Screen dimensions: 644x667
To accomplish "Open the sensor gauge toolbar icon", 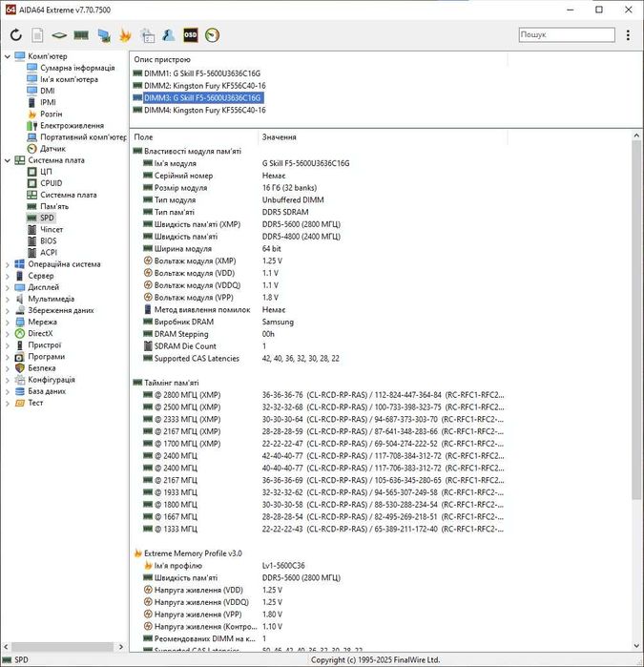I will coord(212,35).
